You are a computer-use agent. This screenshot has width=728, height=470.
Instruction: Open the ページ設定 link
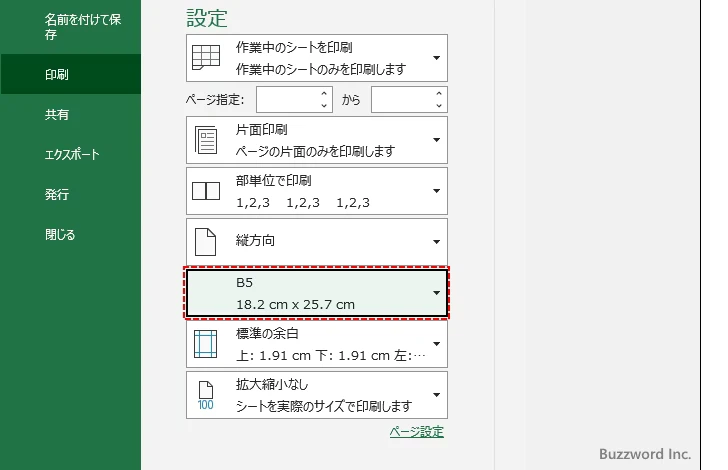(x=416, y=432)
